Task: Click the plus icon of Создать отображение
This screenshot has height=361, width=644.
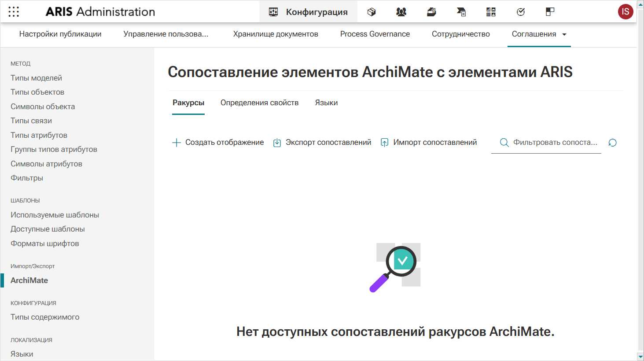Action: coord(177,143)
